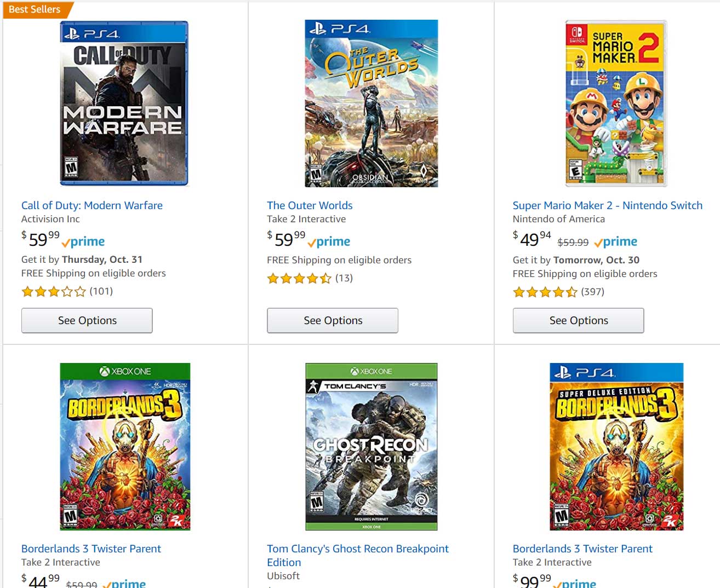Click the Prime logo beside Call of Duty price
Image resolution: width=720 pixels, height=588 pixels.
click(83, 241)
